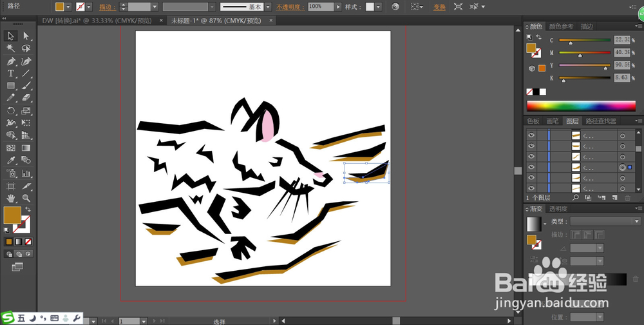
Task: Open the 样式 style dropdown
Action: [x=378, y=7]
